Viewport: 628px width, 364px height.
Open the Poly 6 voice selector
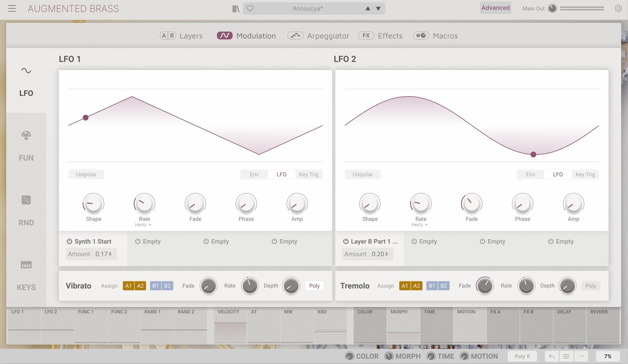pos(522,356)
